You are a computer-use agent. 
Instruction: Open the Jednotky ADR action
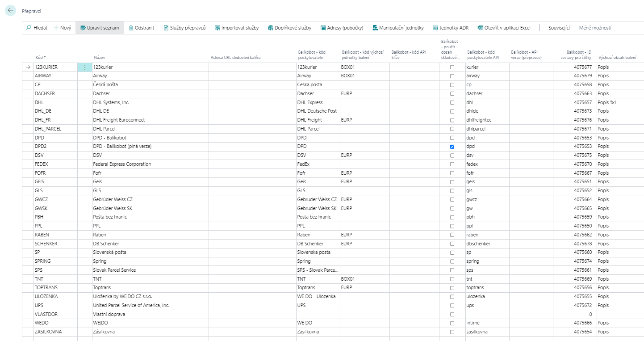click(450, 28)
